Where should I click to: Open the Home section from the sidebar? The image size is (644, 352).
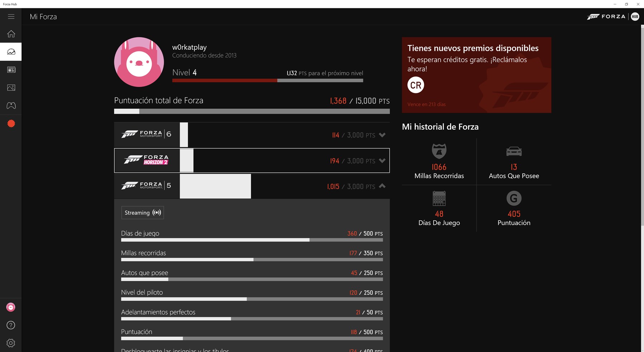11,34
